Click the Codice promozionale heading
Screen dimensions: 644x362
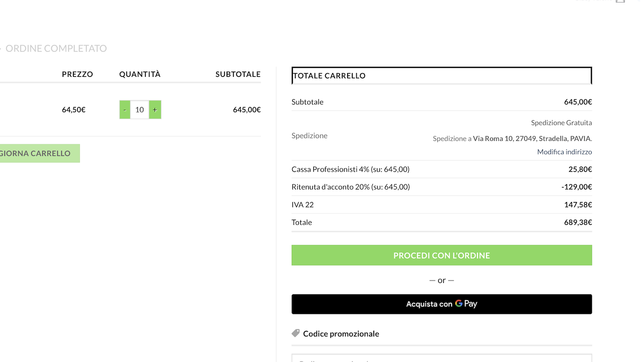click(341, 334)
